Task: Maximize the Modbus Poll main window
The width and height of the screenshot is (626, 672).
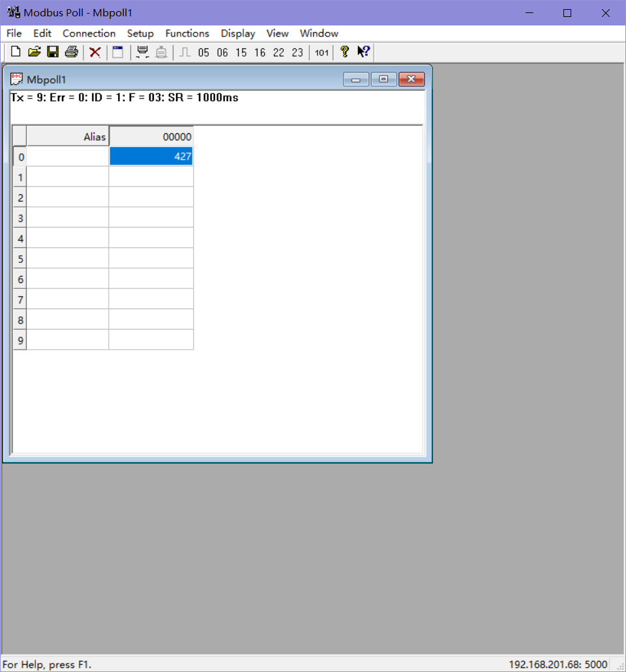Action: (x=567, y=13)
